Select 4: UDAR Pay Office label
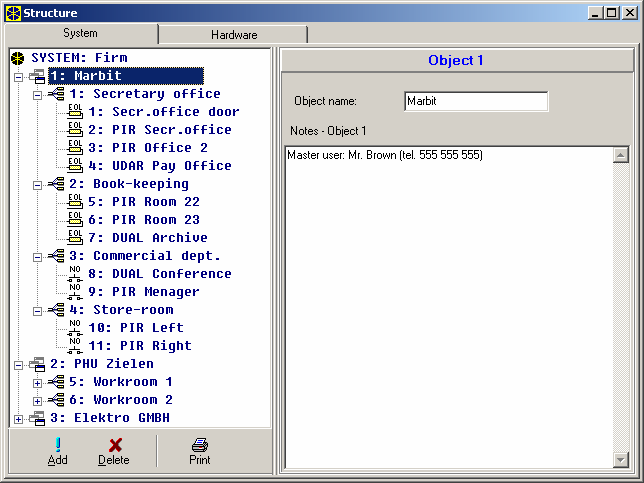The height and width of the screenshot is (483, 644). tap(160, 166)
